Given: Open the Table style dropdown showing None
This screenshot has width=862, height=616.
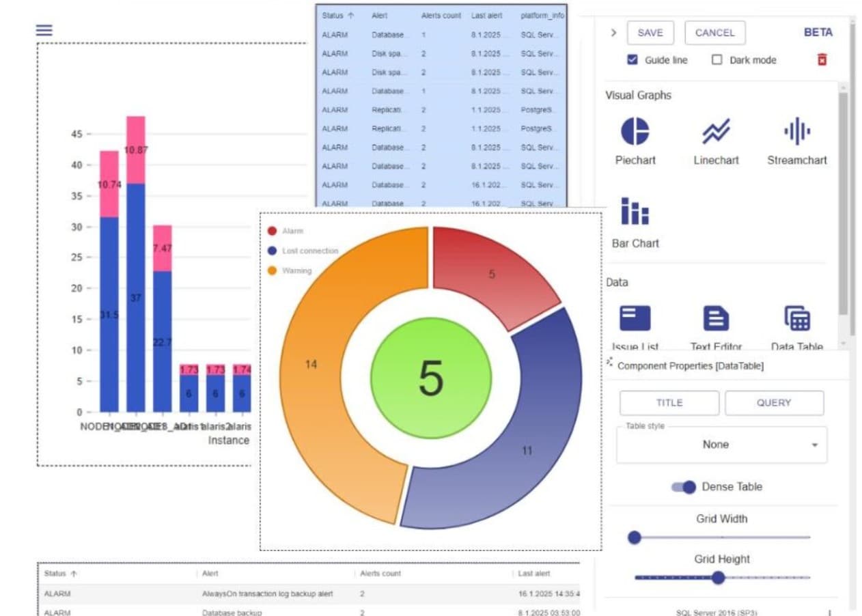Looking at the screenshot, I should coord(721,444).
